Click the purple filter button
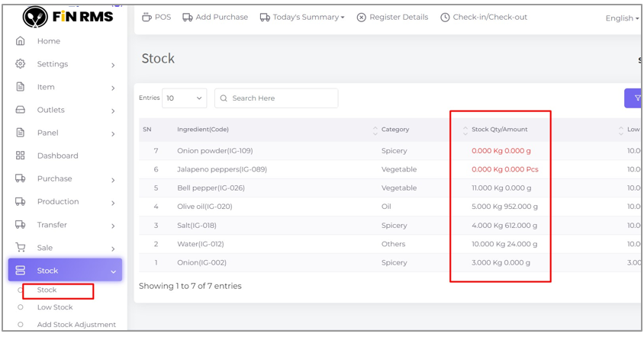This screenshot has height=337, width=644. pyautogui.click(x=635, y=98)
